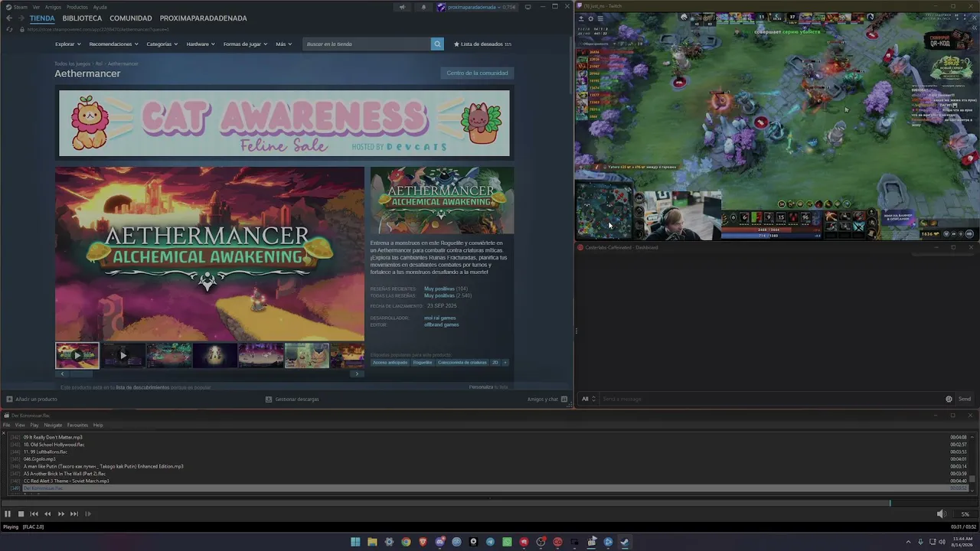Click the Steam icon in the taskbar
The image size is (980, 551).
point(625,542)
